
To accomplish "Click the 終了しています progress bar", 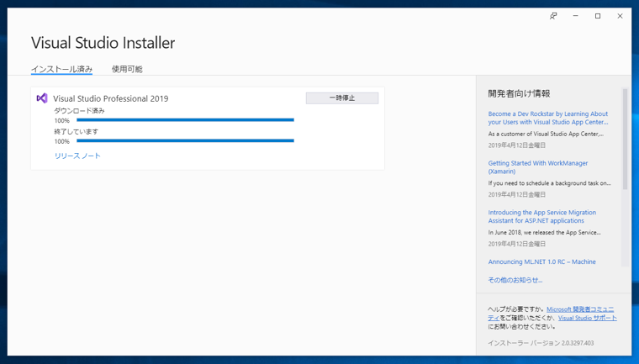I will (185, 140).
